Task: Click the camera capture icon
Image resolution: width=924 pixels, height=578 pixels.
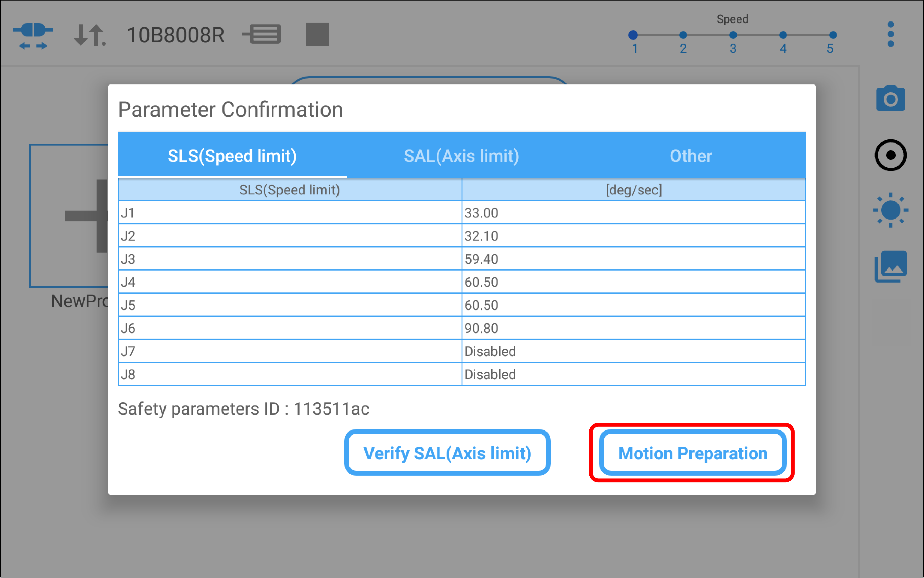Action: (890, 99)
